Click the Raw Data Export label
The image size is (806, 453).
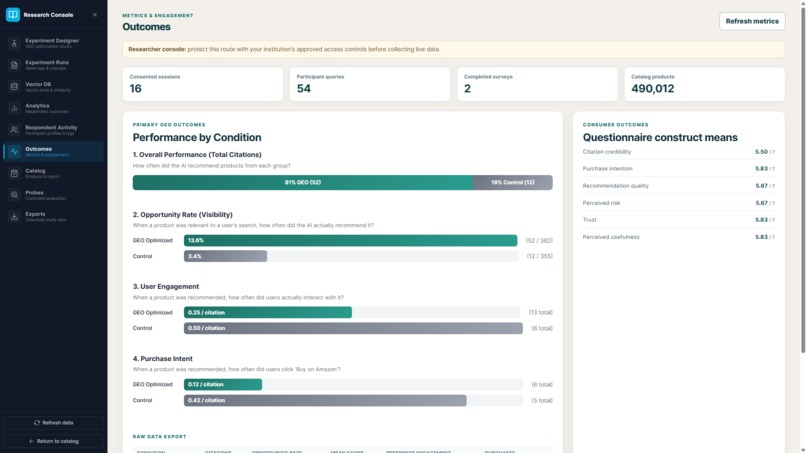[x=159, y=437]
